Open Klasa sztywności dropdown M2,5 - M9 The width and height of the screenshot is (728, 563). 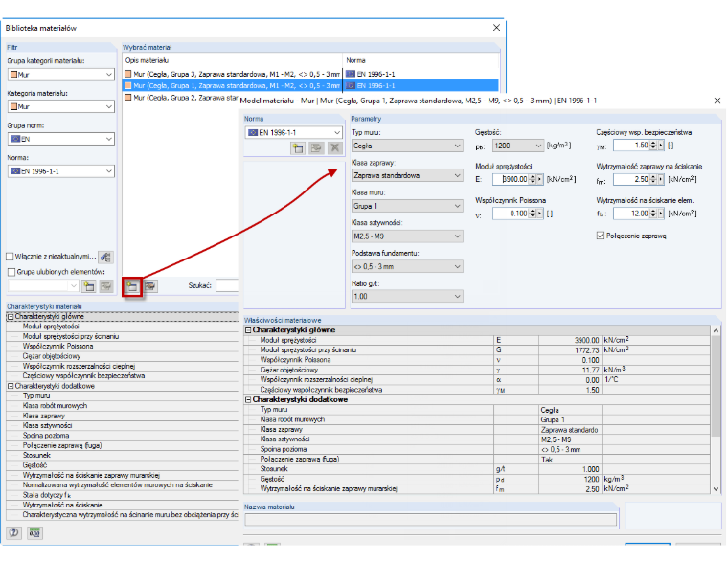pyautogui.click(x=457, y=236)
